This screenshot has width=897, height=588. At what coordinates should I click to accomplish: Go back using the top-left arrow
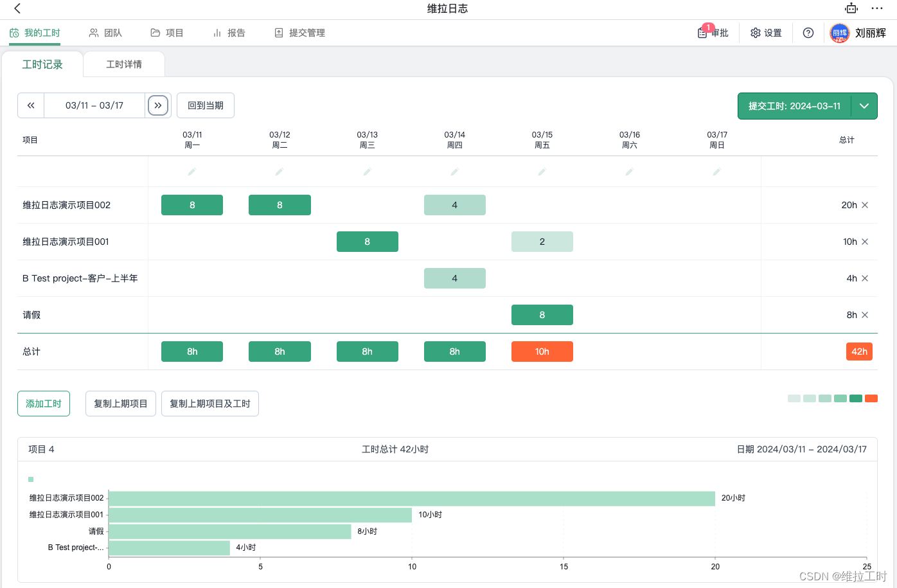click(17, 8)
